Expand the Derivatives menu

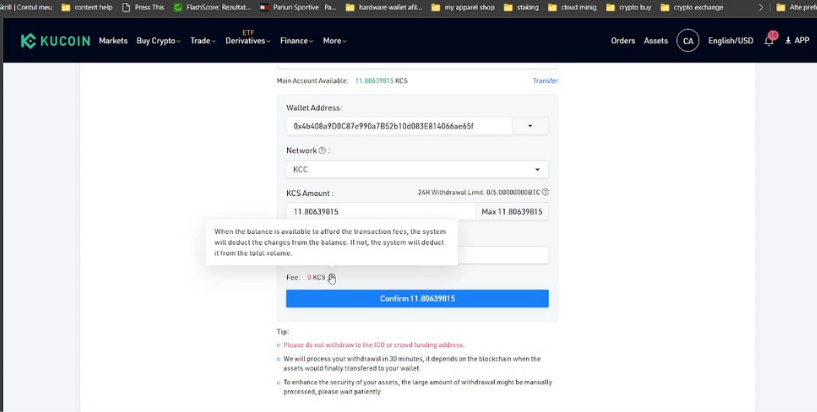click(x=247, y=41)
